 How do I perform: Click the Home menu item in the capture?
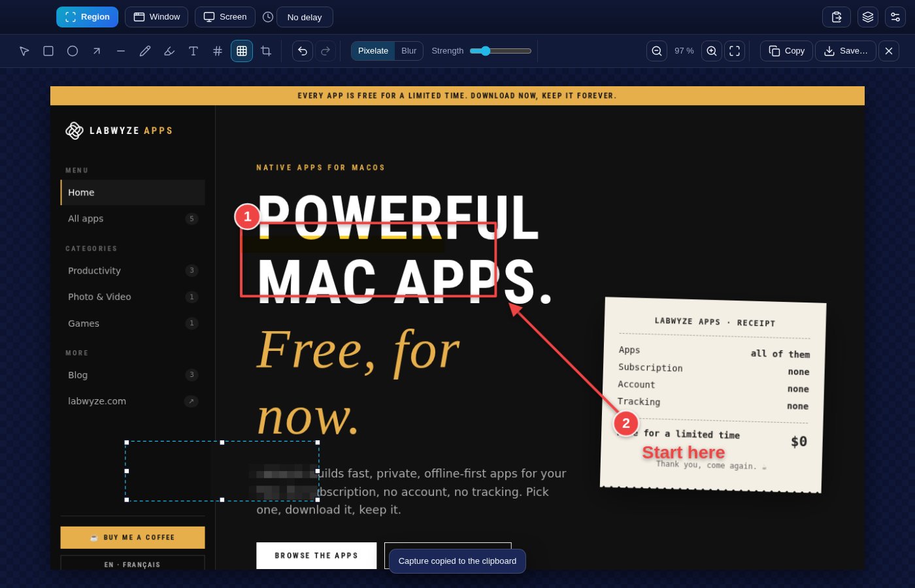point(133,193)
